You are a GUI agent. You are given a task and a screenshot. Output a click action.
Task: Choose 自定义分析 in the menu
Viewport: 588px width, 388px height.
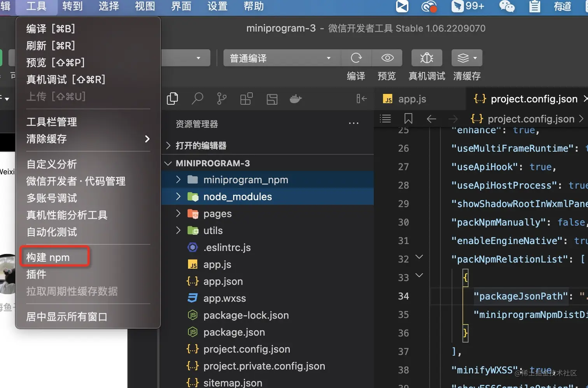88,164
